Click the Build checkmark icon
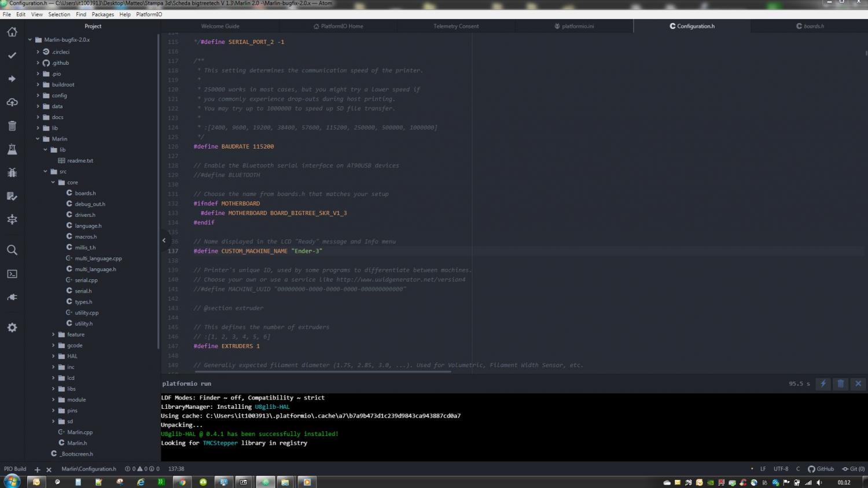This screenshot has height=488, width=868. 12,56
